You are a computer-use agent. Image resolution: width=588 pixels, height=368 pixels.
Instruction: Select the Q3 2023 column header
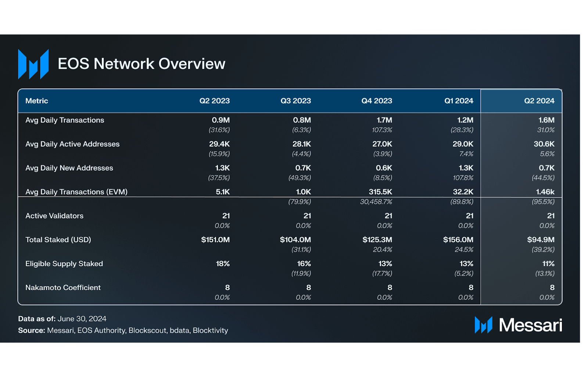click(295, 101)
